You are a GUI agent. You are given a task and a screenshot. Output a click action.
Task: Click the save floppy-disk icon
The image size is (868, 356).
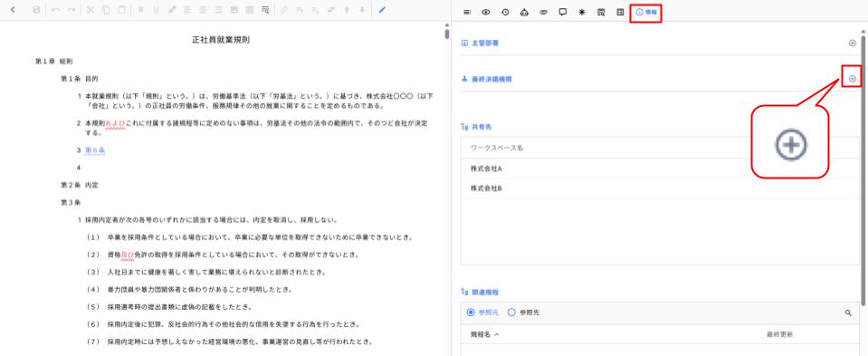point(36,10)
